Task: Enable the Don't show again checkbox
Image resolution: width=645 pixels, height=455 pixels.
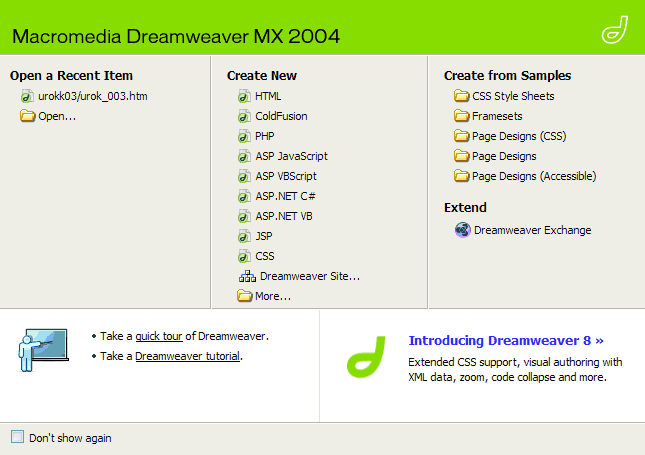Action: coord(18,437)
